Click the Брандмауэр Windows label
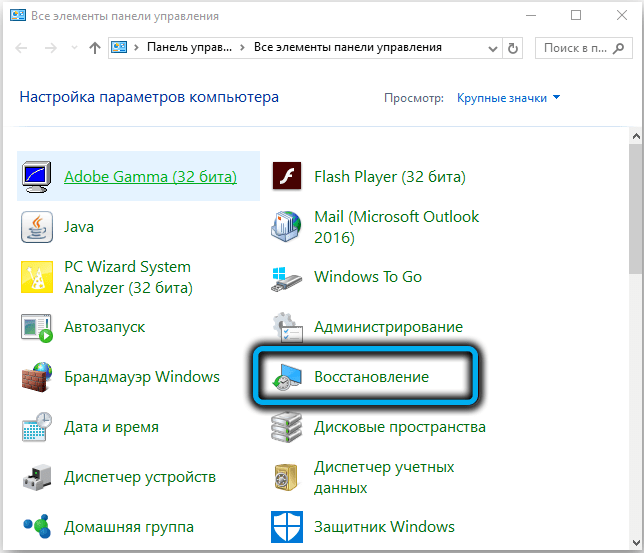 point(142,377)
